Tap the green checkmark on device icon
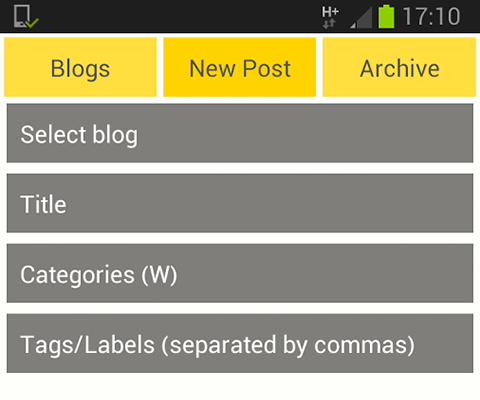Screen dimensions: 480x400 tap(32, 23)
